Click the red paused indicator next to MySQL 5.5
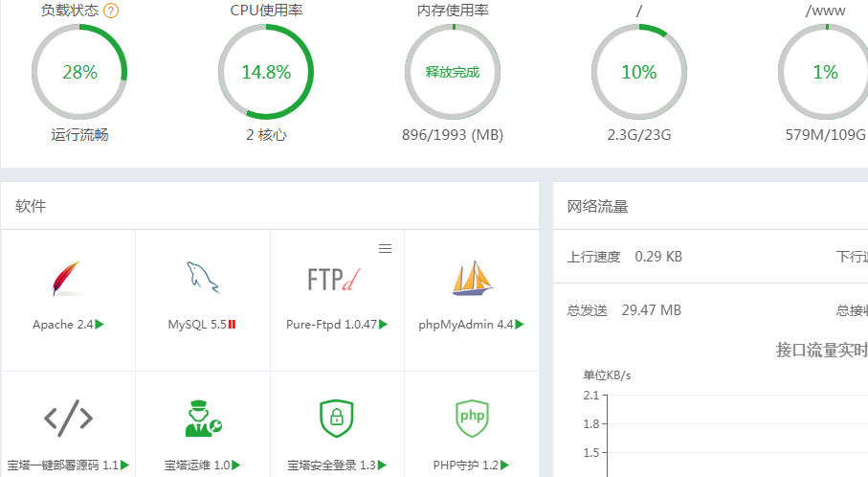The image size is (868, 477). point(232,325)
